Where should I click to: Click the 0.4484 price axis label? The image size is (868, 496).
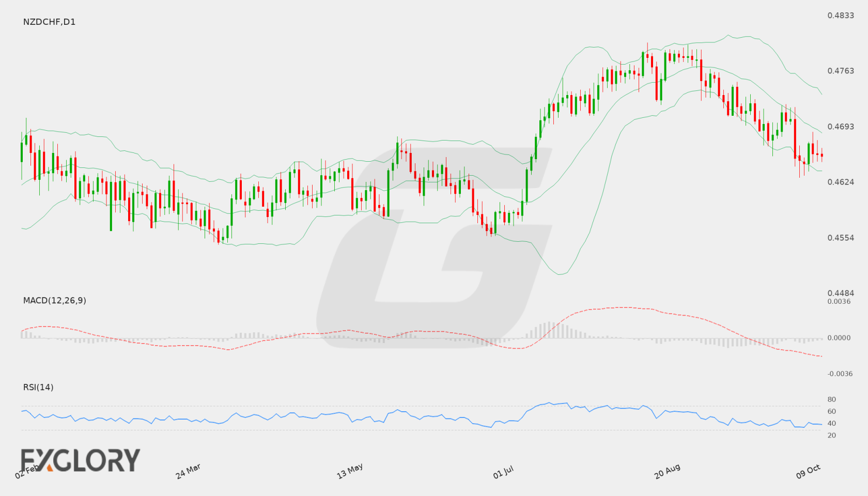(x=841, y=293)
